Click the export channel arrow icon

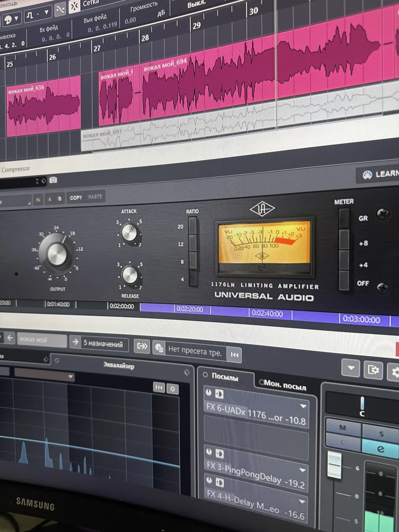click(x=142, y=346)
